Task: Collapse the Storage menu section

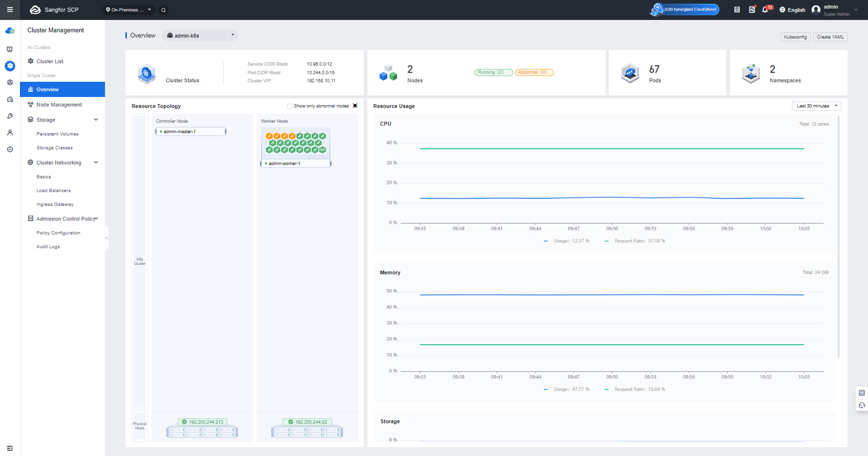Action: pyautogui.click(x=96, y=120)
